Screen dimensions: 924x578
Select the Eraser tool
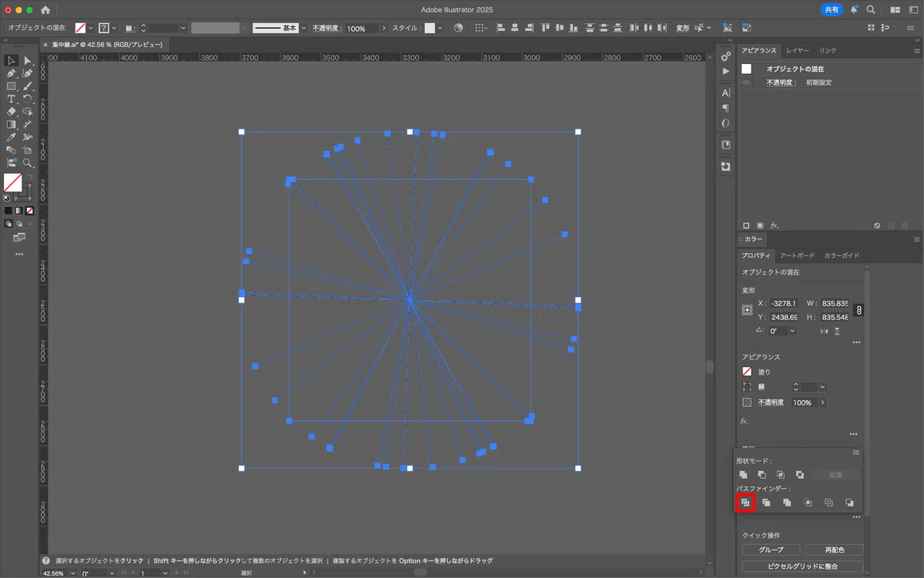(12, 112)
